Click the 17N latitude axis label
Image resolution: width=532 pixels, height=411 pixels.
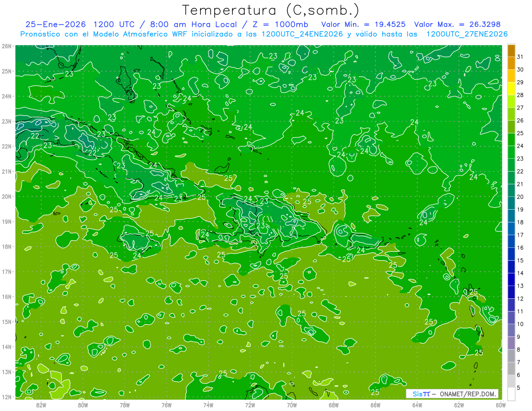tap(7, 272)
